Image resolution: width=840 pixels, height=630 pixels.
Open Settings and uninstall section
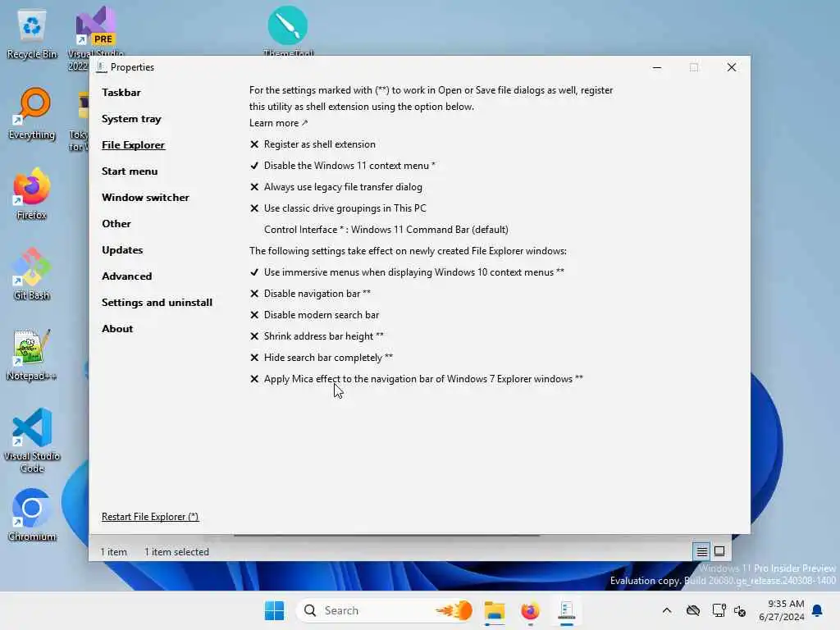pyautogui.click(x=157, y=302)
